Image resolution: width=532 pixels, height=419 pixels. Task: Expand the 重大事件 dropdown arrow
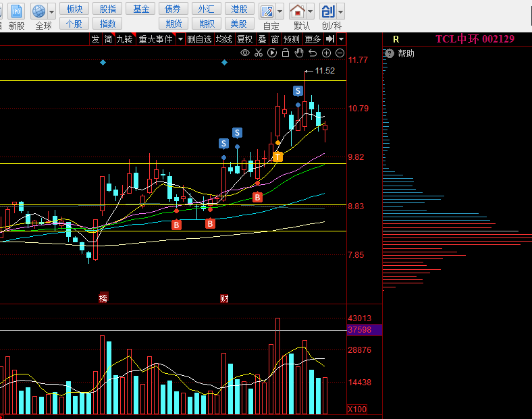[181, 39]
